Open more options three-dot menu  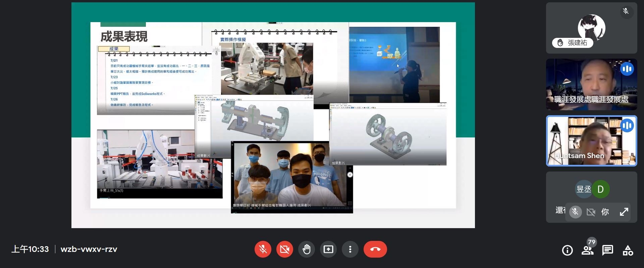(350, 249)
